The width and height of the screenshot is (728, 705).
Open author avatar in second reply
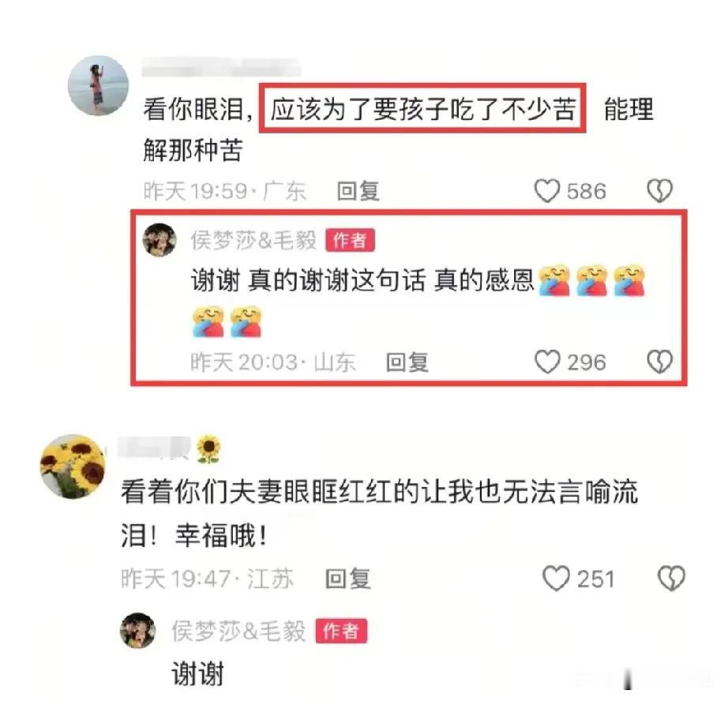click(138, 630)
